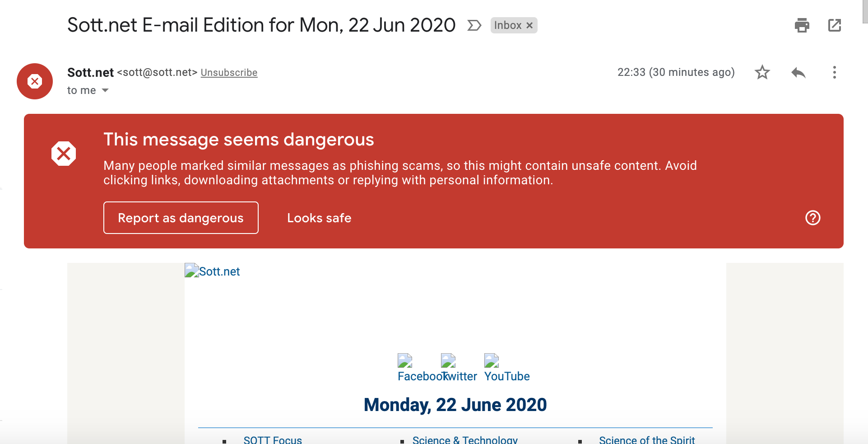Open the help icon in the warning banner
This screenshot has height=444, width=868.
812,218
